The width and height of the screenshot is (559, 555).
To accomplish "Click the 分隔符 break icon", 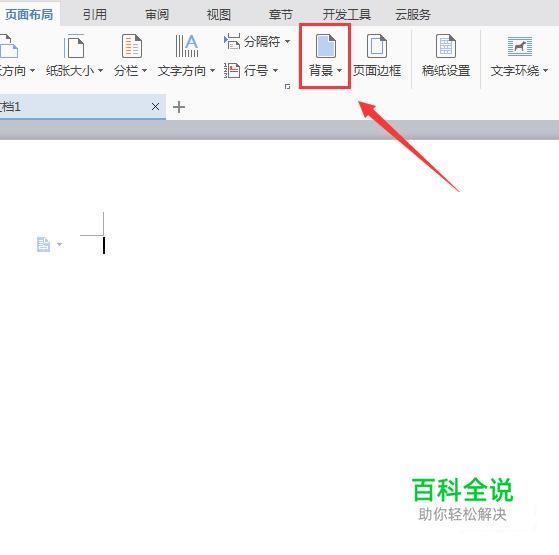I will point(232,41).
